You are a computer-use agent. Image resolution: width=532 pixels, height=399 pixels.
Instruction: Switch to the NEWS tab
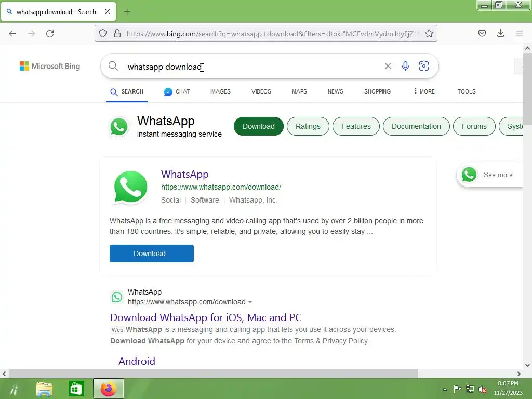335,91
